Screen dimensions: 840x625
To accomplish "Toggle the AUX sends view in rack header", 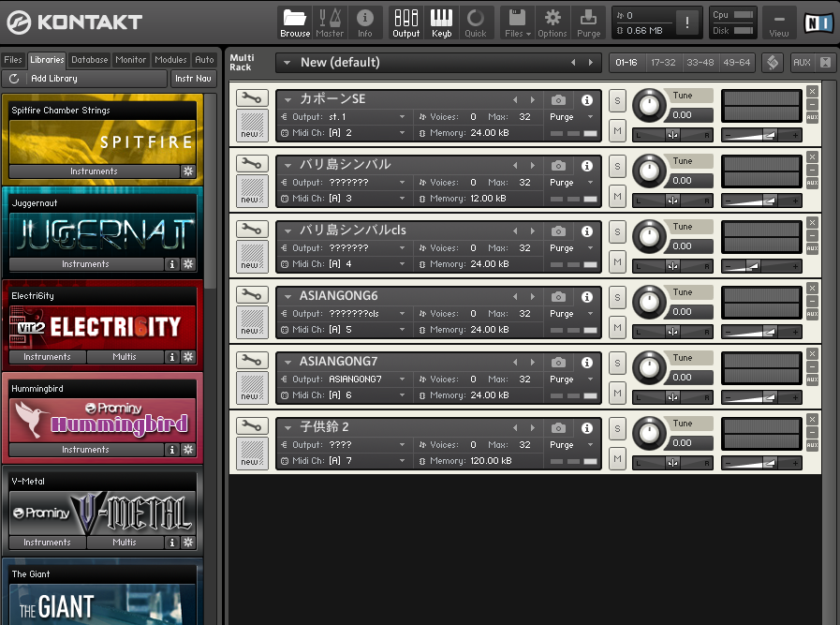I will (802, 63).
